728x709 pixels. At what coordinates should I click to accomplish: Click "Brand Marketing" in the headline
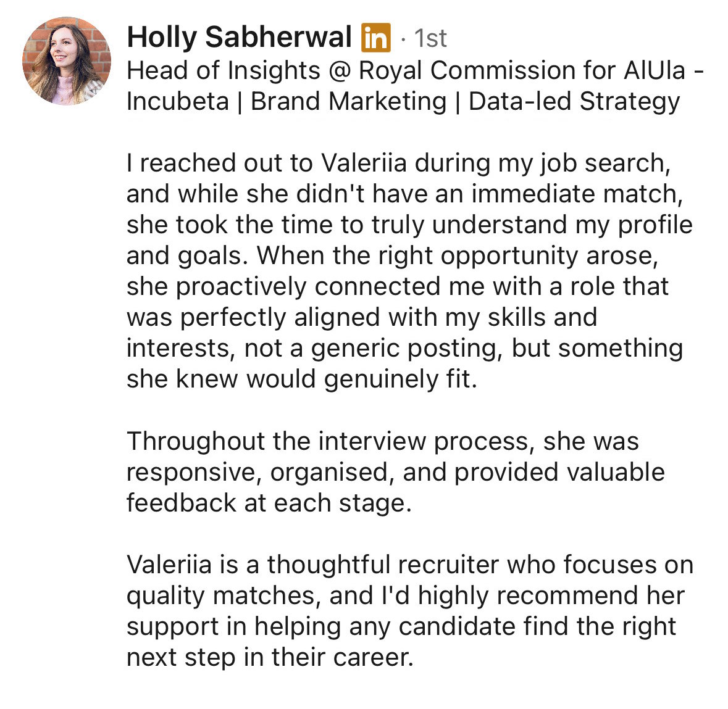(x=348, y=101)
